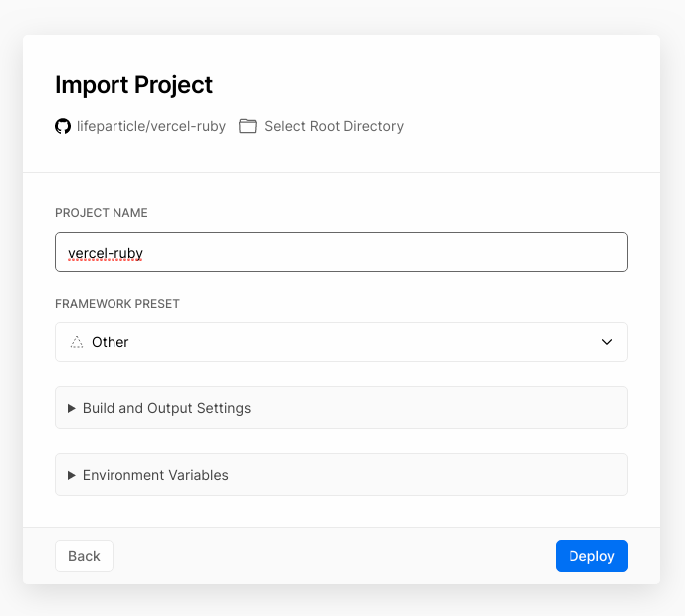The width and height of the screenshot is (685, 616).
Task: Open the Framework Preset dropdown showing Other
Action: pos(342,342)
